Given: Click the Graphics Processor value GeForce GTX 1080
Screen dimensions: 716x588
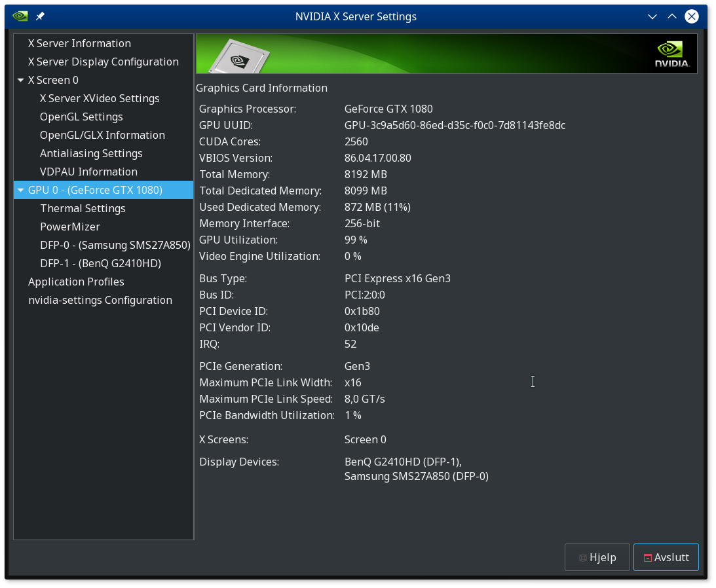Looking at the screenshot, I should [388, 109].
